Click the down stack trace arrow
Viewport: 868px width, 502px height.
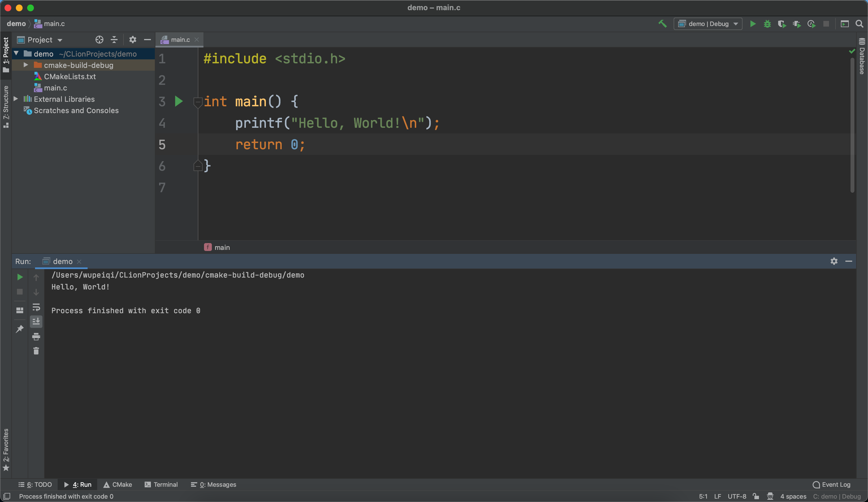click(36, 292)
